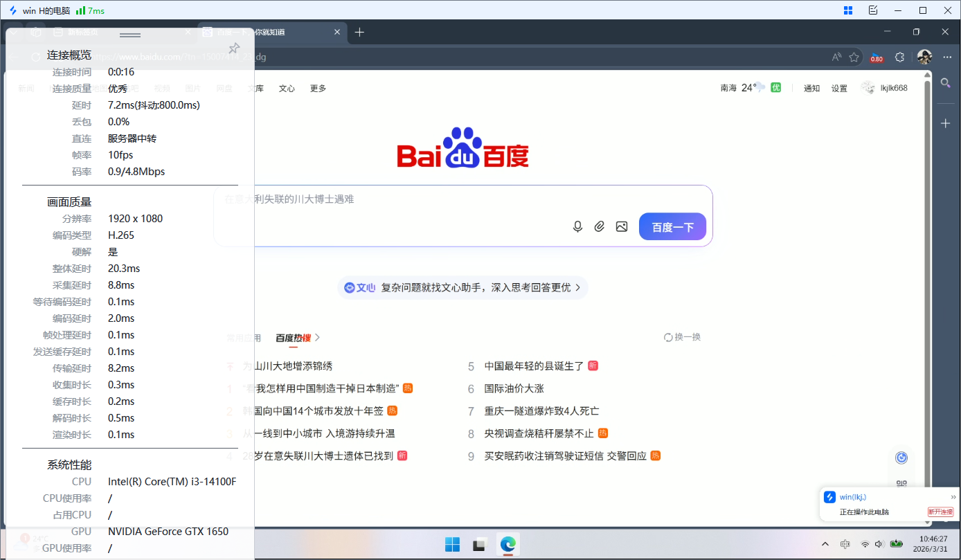This screenshot has width=961, height=560.
Task: Toggle the favorites star in the address bar
Action: [854, 57]
